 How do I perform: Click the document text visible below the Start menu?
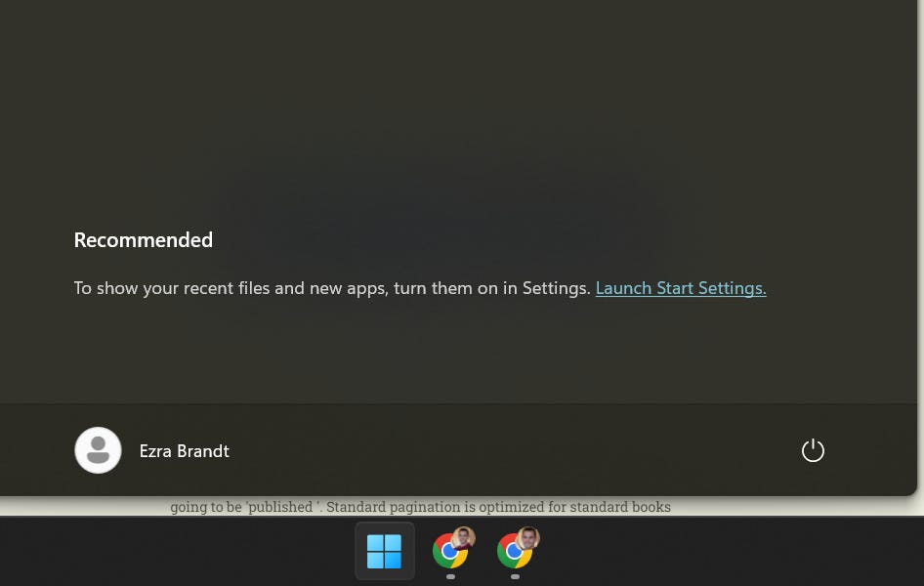(x=420, y=506)
